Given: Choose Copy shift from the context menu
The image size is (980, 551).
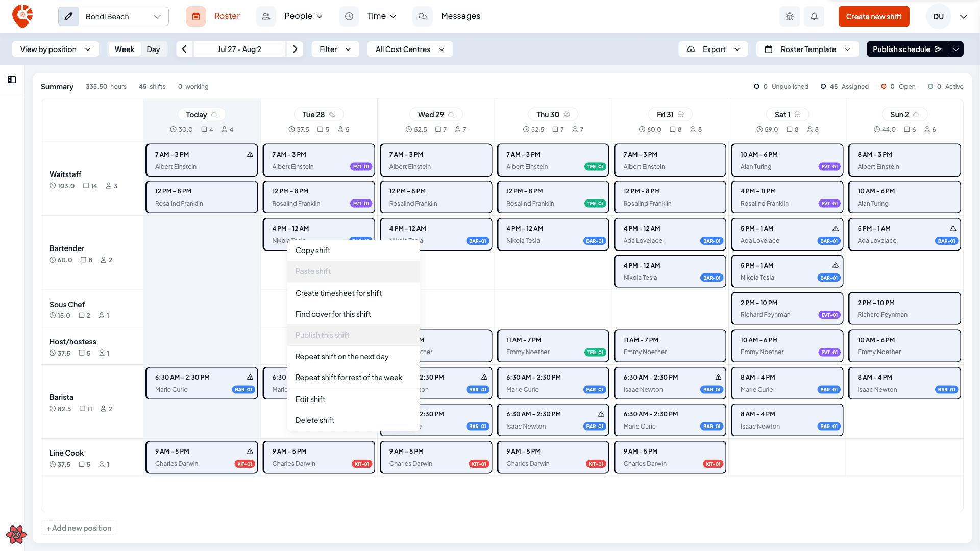Looking at the screenshot, I should (x=354, y=250).
